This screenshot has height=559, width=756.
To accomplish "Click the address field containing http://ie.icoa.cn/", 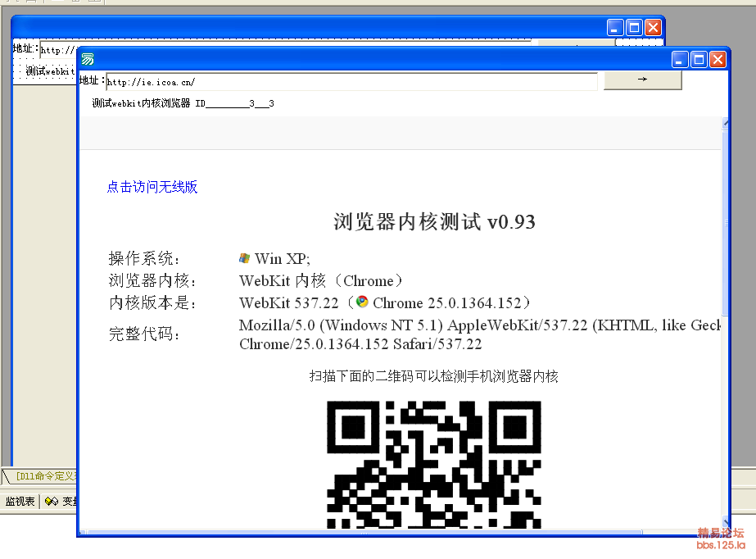I will coord(351,82).
